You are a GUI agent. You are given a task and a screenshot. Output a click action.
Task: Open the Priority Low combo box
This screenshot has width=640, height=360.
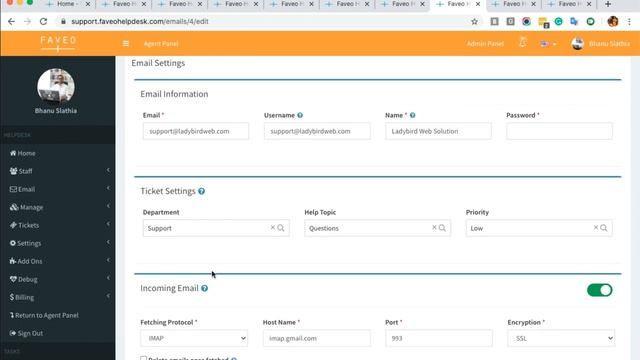click(x=539, y=228)
